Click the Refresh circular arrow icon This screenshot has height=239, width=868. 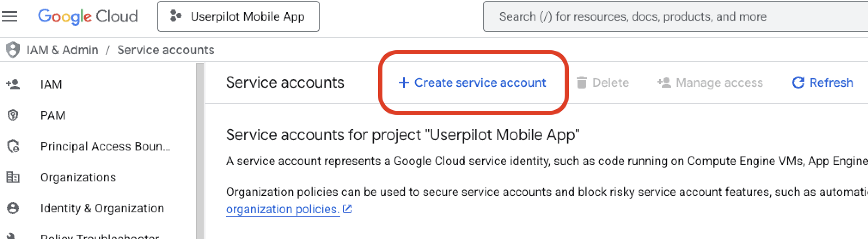tap(798, 83)
